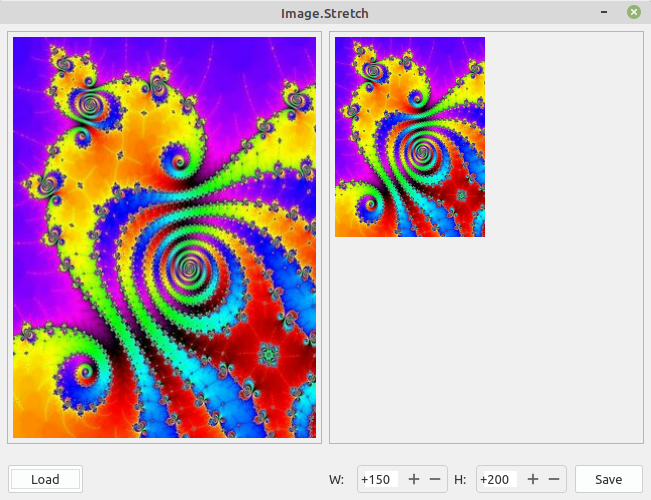
Task: Decrease width with the W minus icon
Action: [435, 479]
